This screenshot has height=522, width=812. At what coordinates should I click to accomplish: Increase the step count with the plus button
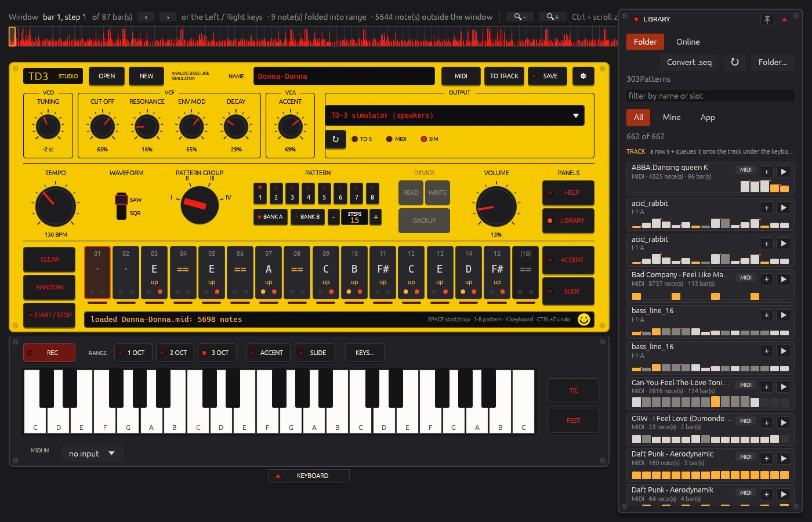coord(376,217)
